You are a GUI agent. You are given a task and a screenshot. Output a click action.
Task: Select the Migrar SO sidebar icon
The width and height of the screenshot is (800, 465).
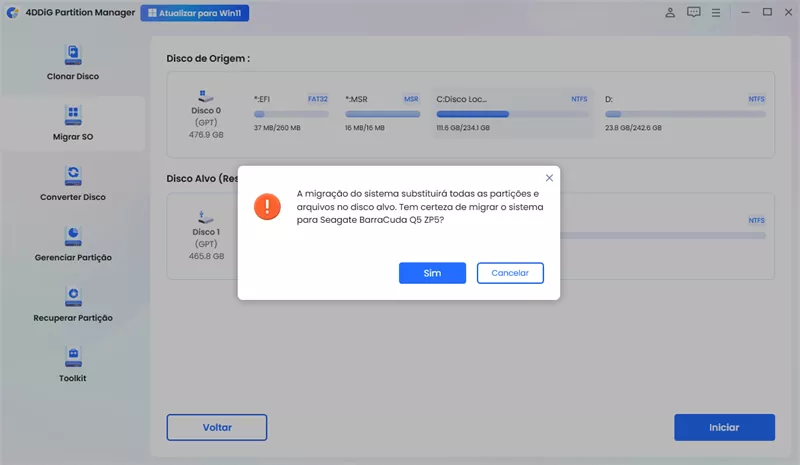pyautogui.click(x=72, y=115)
